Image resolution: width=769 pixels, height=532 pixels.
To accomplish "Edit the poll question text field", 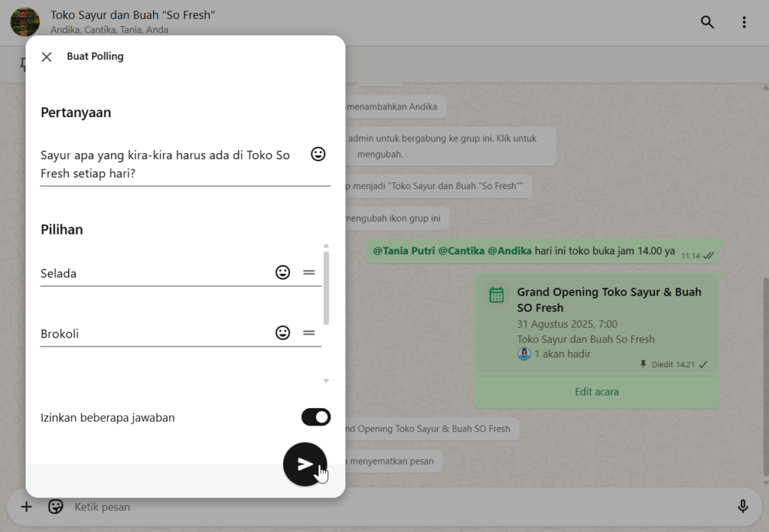I will click(169, 164).
